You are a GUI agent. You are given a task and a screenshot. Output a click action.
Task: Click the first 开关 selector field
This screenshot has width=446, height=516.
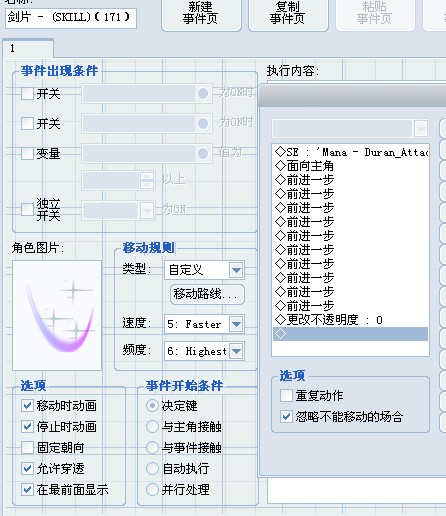[147, 94]
